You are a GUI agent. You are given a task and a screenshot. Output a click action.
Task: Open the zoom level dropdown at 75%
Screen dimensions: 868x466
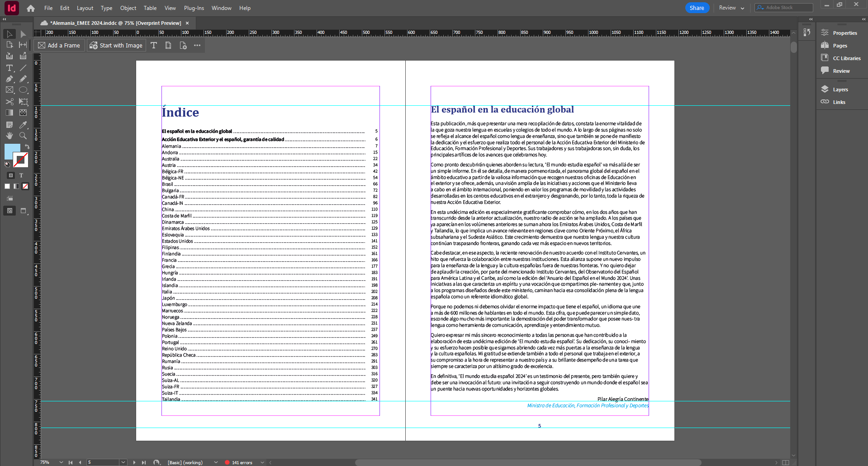click(x=61, y=462)
